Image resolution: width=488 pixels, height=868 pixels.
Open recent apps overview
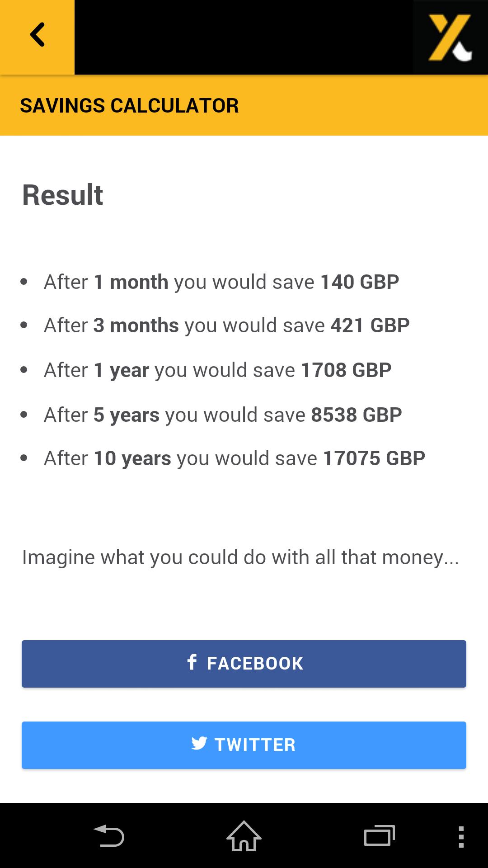click(x=380, y=835)
